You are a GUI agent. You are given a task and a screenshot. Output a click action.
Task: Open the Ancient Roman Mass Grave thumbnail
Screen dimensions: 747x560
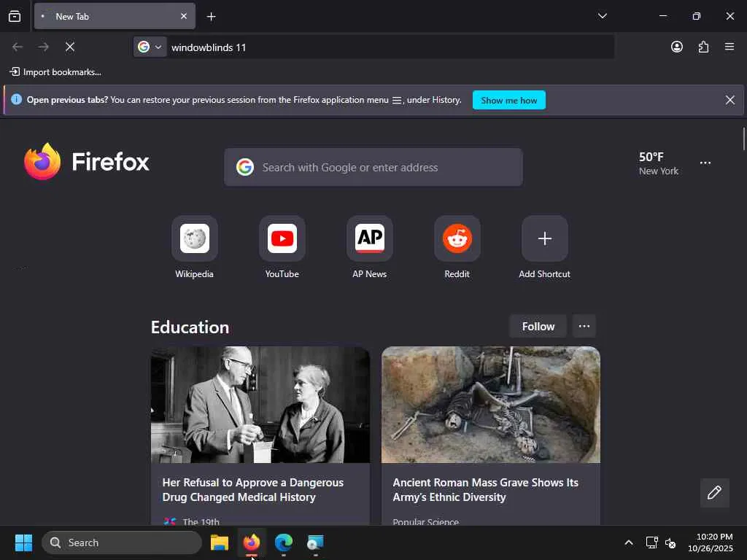[491, 404]
